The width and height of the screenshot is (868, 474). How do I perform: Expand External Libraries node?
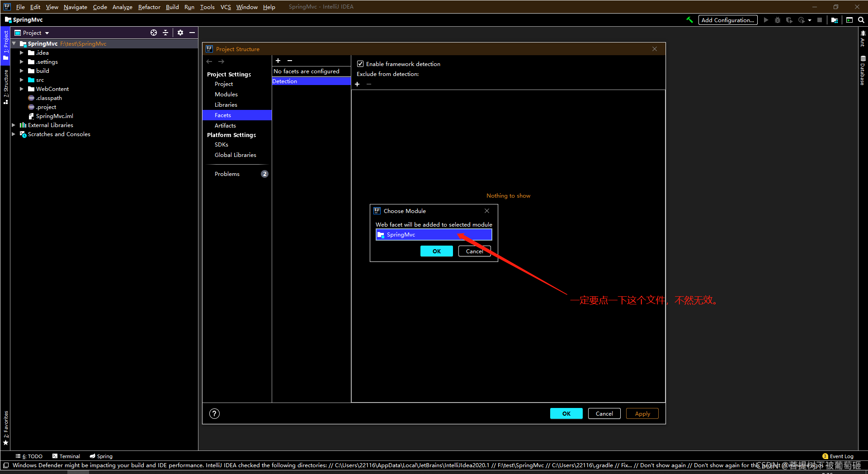coord(14,125)
